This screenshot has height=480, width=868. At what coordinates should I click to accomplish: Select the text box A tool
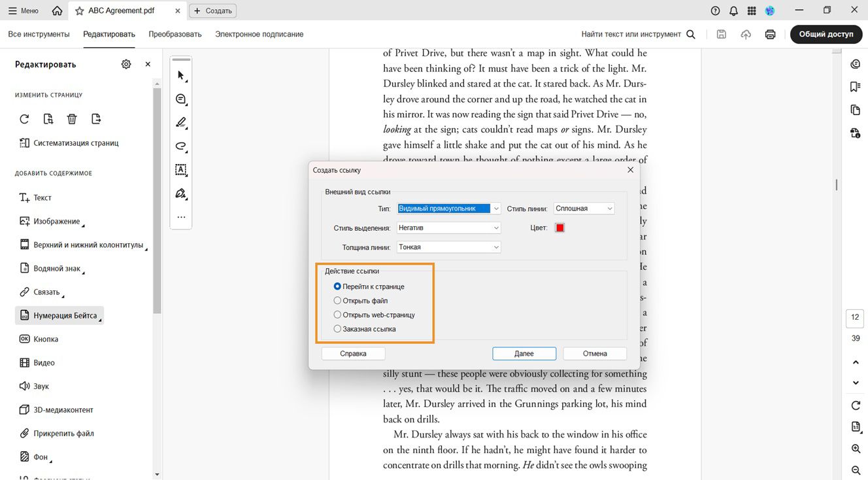coord(181,169)
